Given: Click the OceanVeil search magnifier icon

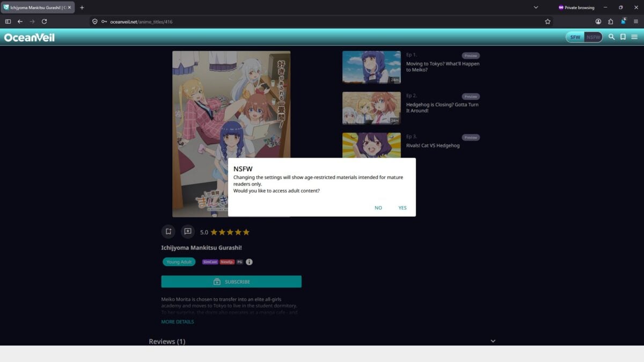Looking at the screenshot, I should (x=611, y=37).
